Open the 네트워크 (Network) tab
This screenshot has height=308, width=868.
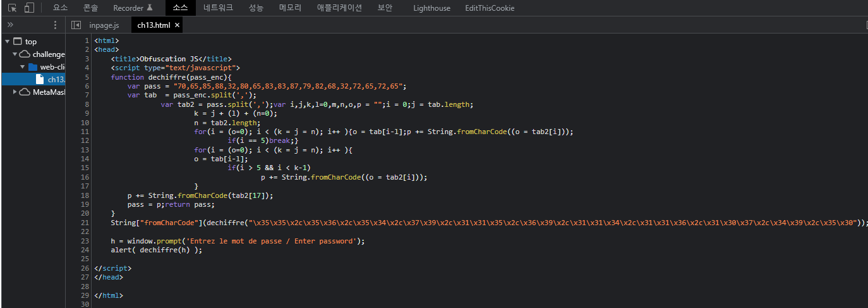pyautogui.click(x=218, y=8)
